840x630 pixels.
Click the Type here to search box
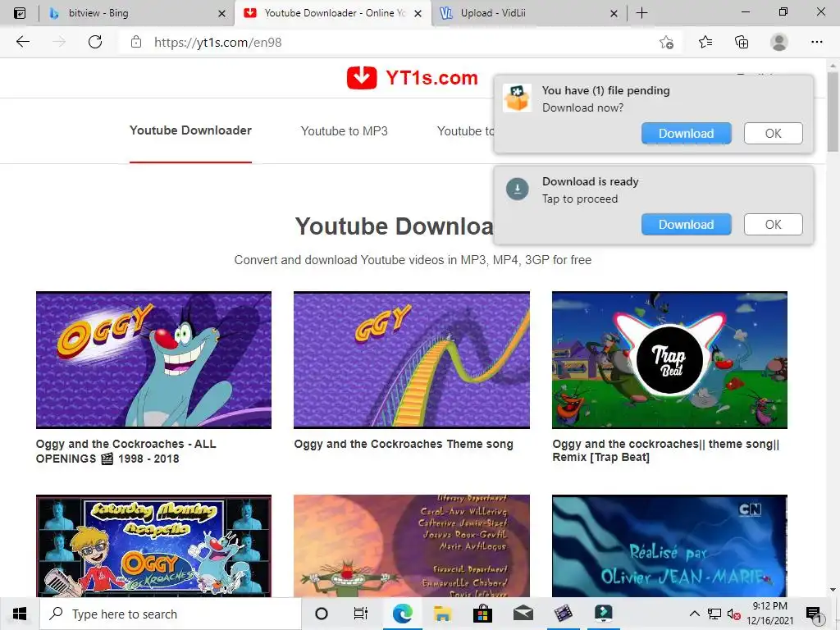click(x=171, y=614)
